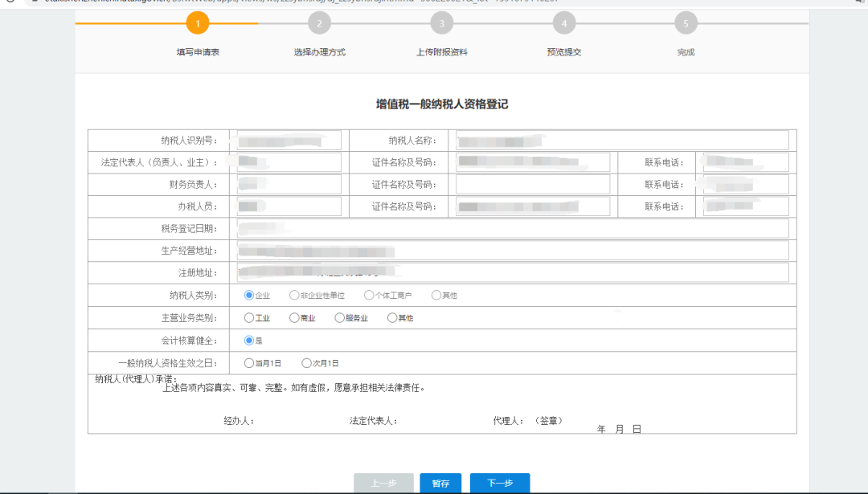The image size is (868, 494).
Task: Click the step 2 选择办理方式 circle
Action: point(320,23)
